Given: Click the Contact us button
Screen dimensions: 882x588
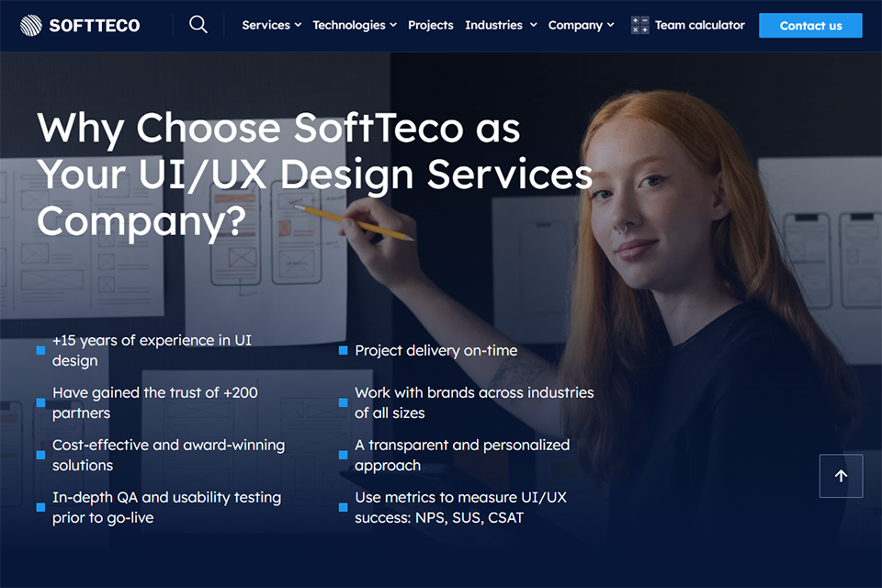Looking at the screenshot, I should [810, 26].
